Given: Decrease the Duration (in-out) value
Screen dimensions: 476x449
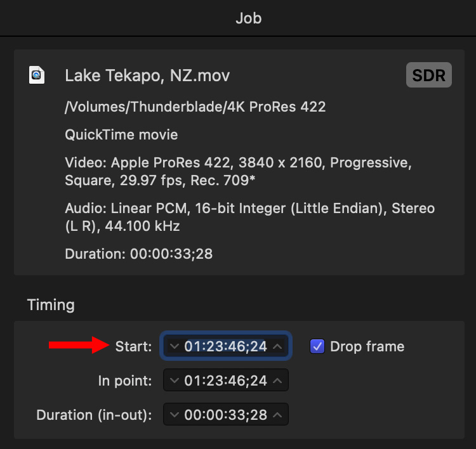Looking at the screenshot, I should pyautogui.click(x=175, y=415).
